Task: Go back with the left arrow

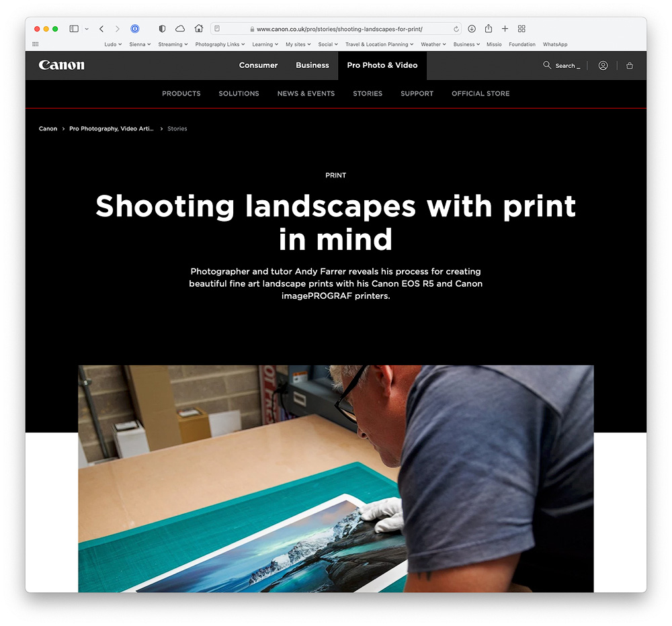Action: point(101,29)
